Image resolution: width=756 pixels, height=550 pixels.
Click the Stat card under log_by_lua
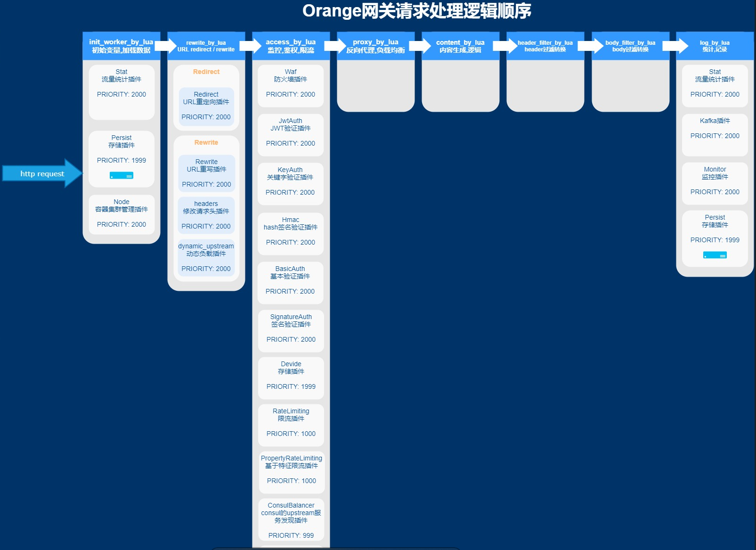(715, 86)
